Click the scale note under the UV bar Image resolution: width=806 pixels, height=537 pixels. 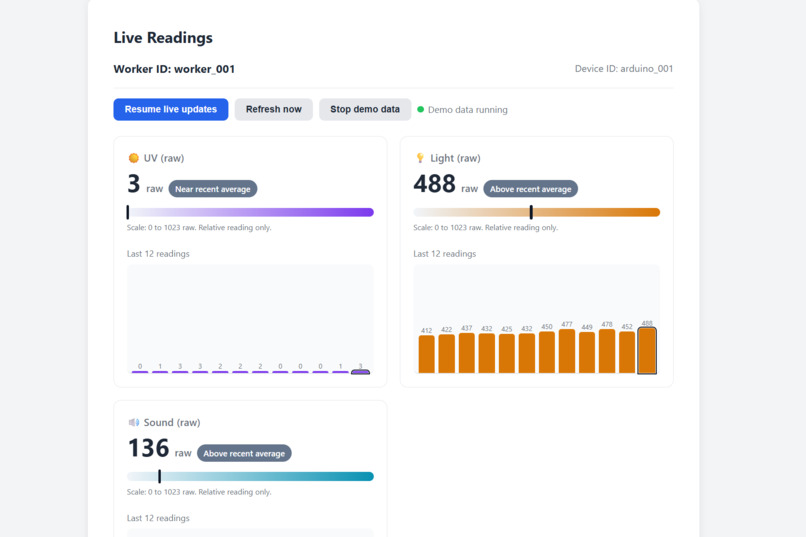tap(199, 228)
